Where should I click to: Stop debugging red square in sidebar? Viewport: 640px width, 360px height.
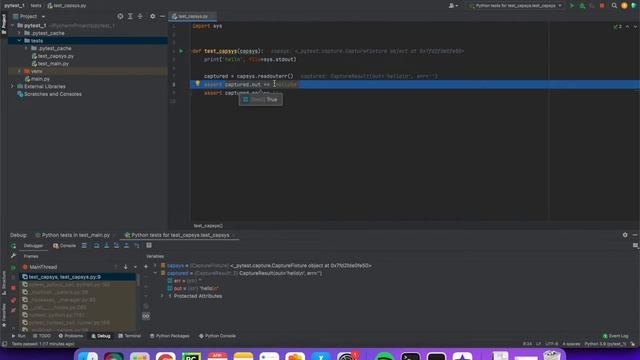pos(13,288)
